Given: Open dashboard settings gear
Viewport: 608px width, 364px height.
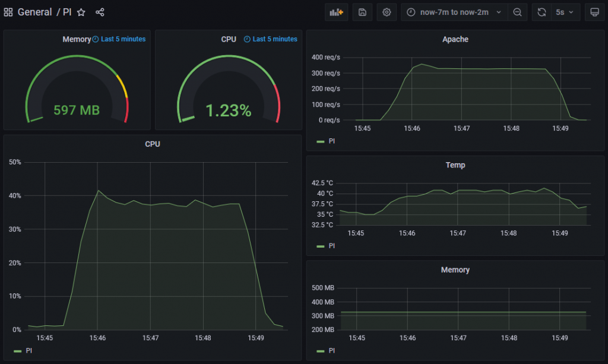Looking at the screenshot, I should tap(387, 12).
